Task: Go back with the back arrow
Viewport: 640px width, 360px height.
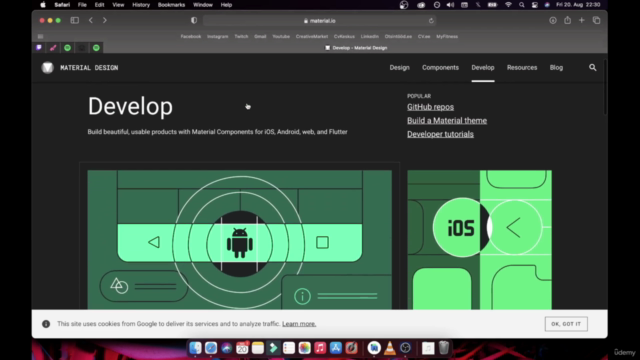Action: (91, 20)
